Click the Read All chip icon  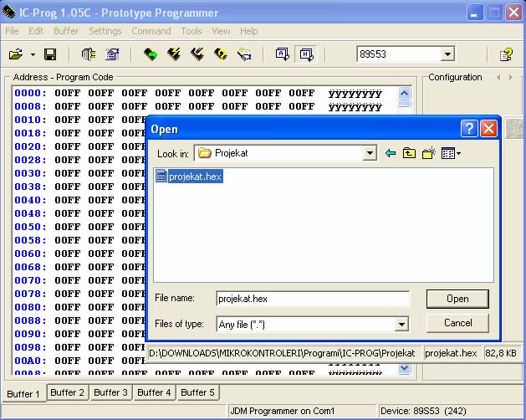(151, 54)
